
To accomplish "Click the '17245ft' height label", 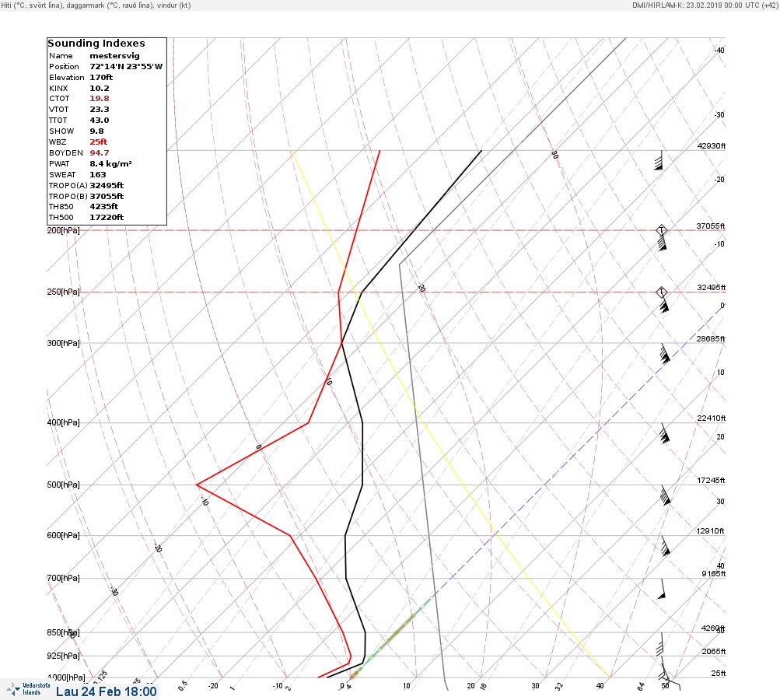I will coord(711,480).
